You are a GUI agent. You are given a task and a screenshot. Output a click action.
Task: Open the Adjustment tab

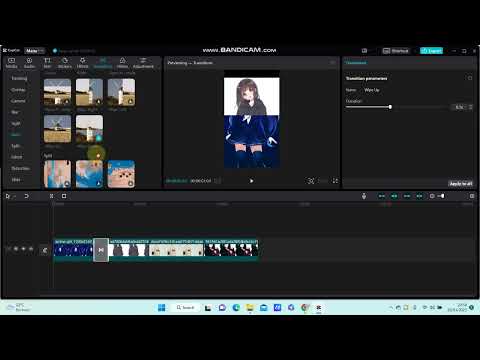pos(143,63)
